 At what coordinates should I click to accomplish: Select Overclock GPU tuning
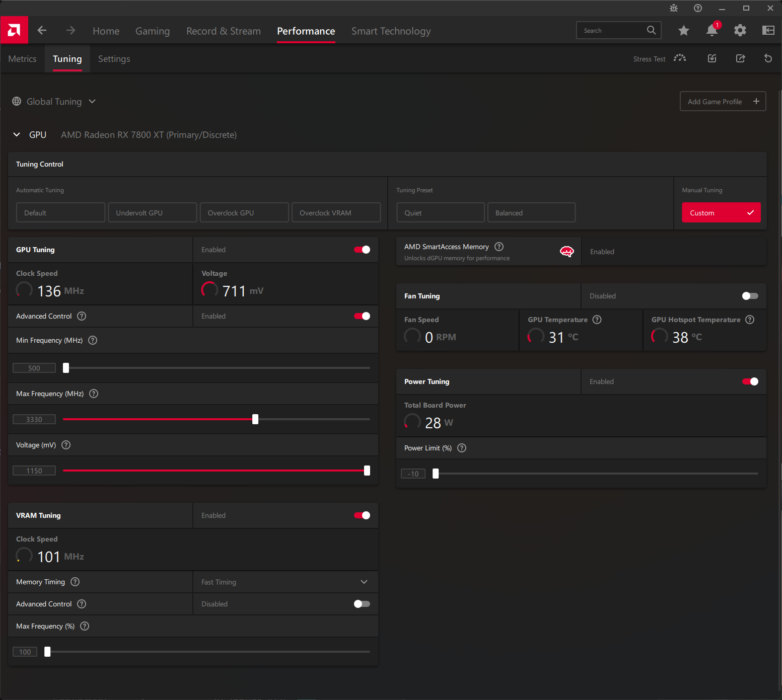pyautogui.click(x=245, y=212)
